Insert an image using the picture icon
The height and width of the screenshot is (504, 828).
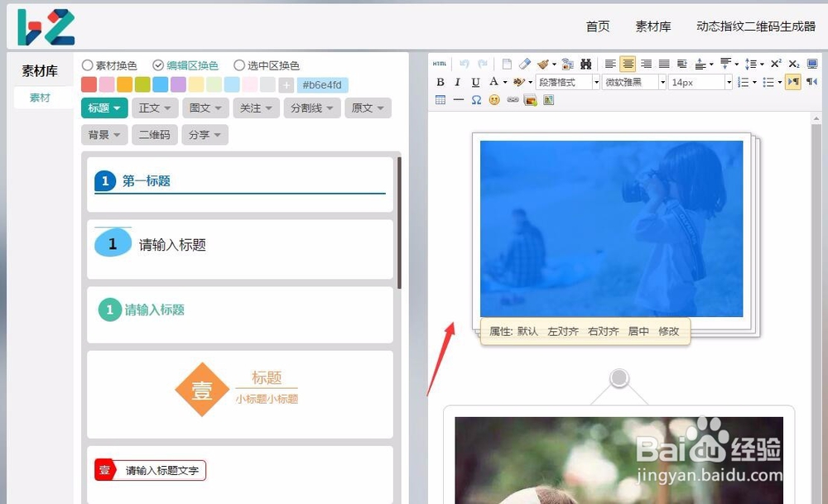(x=530, y=100)
